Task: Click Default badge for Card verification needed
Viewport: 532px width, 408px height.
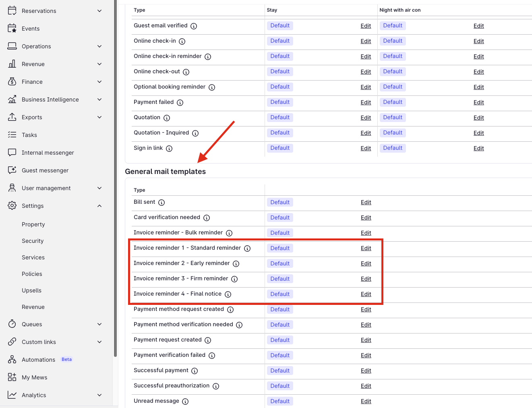Action: coord(280,217)
